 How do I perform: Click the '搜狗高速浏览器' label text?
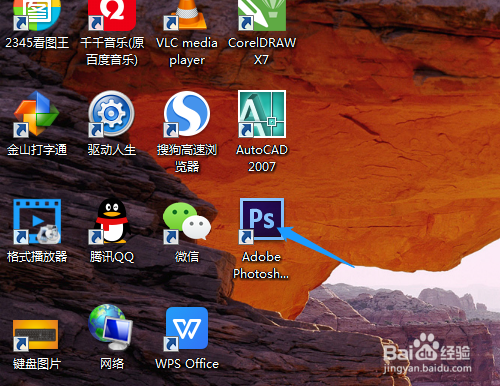[187, 158]
